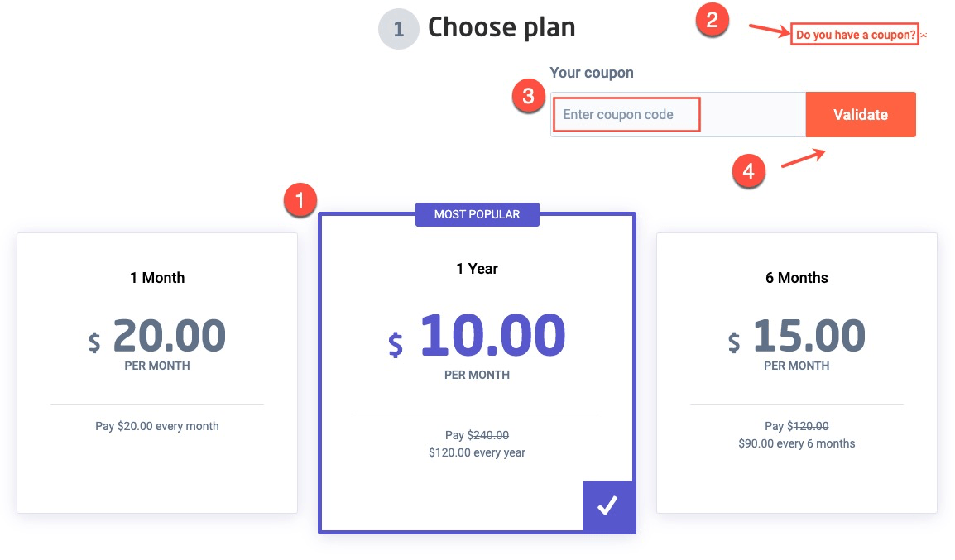Screen dimensions: 955x560
Task: Click the red annotation badge number 4
Action: 749,171
